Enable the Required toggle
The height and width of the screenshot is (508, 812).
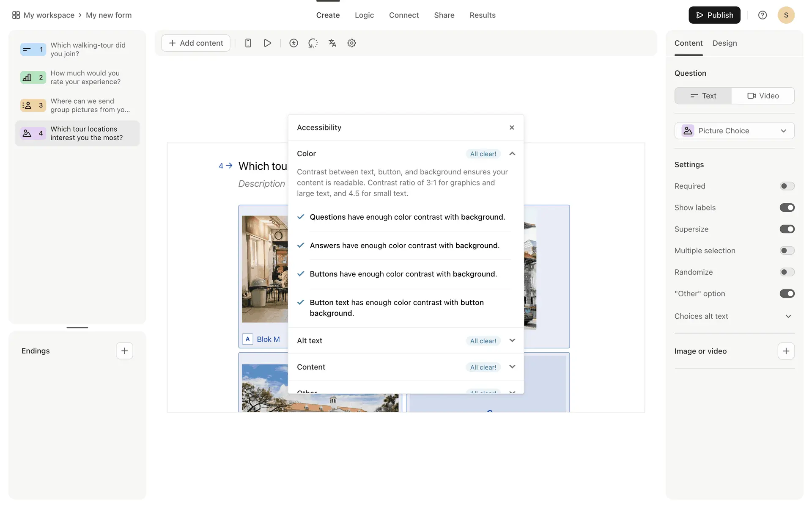pos(787,186)
